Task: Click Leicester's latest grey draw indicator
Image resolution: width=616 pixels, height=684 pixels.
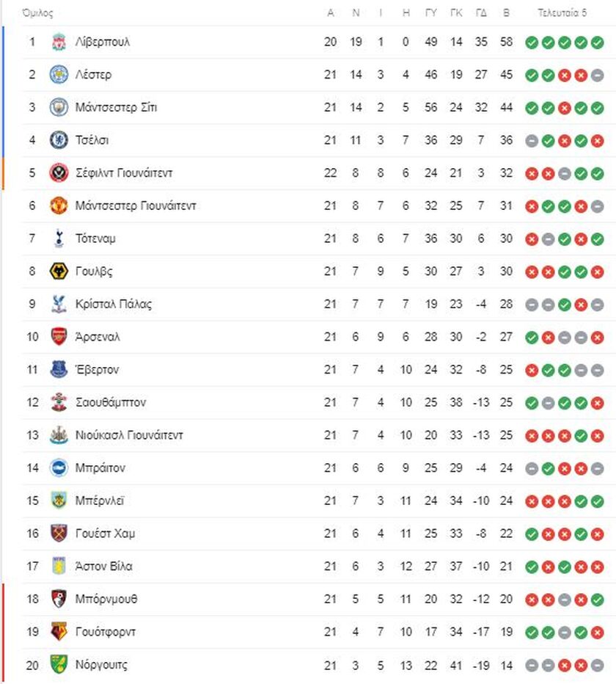Action: coord(597,75)
